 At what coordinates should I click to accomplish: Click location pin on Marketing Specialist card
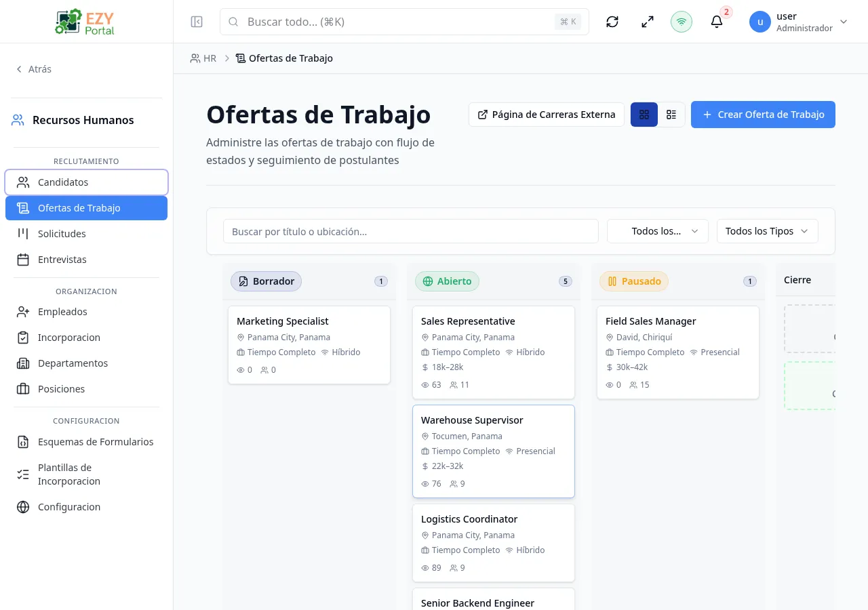coord(241,338)
